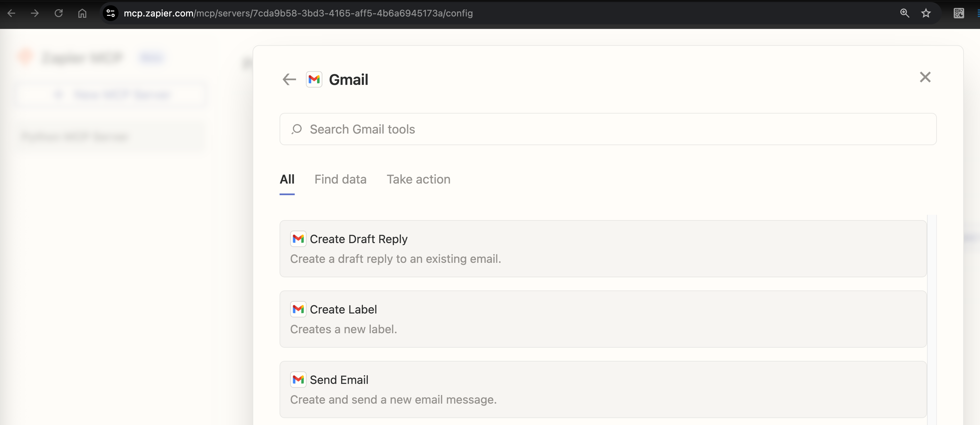The image size is (980, 425).
Task: Switch to the Take action tab
Action: point(418,179)
